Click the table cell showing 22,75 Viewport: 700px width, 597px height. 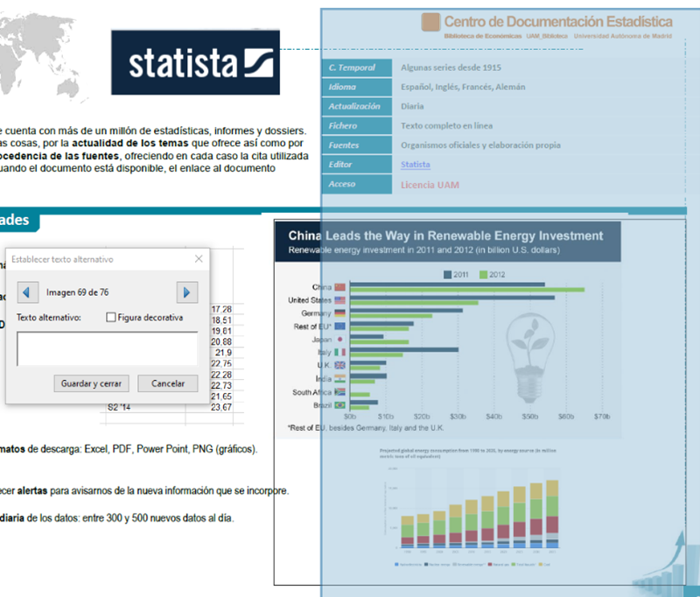coord(221,363)
